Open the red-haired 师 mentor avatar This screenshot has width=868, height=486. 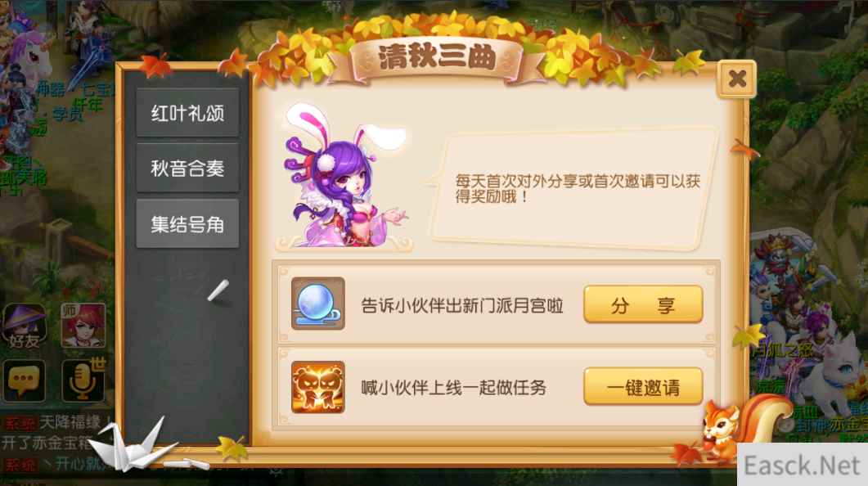pyautogui.click(x=83, y=326)
